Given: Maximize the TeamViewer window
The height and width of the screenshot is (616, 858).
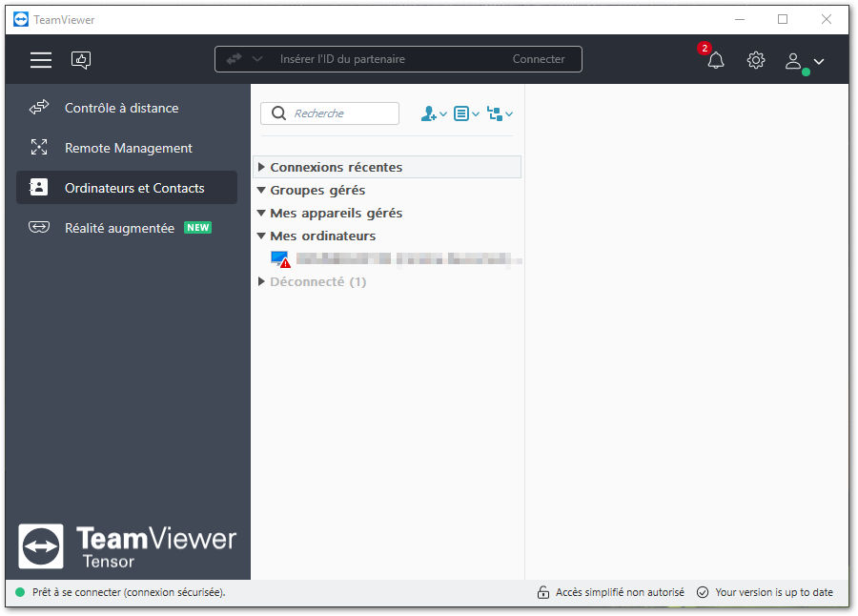Looking at the screenshot, I should click(x=783, y=20).
